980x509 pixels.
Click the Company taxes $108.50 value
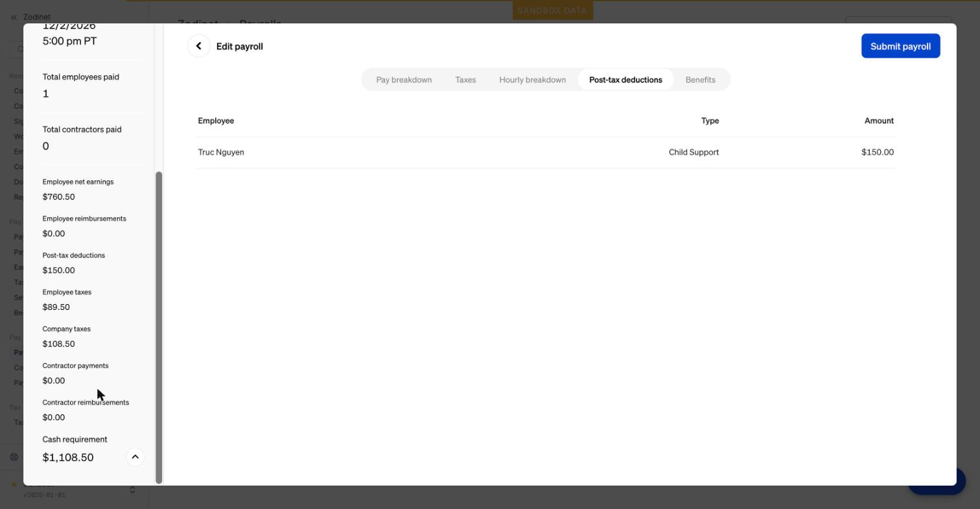(x=58, y=344)
